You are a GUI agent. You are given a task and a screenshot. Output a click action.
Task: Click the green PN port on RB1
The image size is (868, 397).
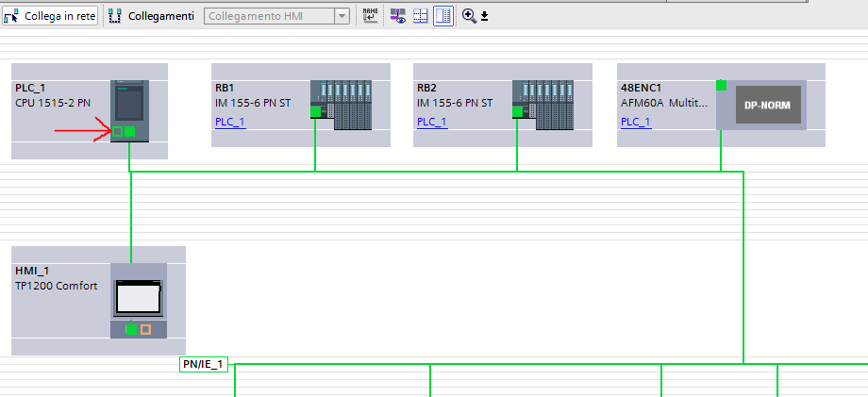click(x=315, y=111)
